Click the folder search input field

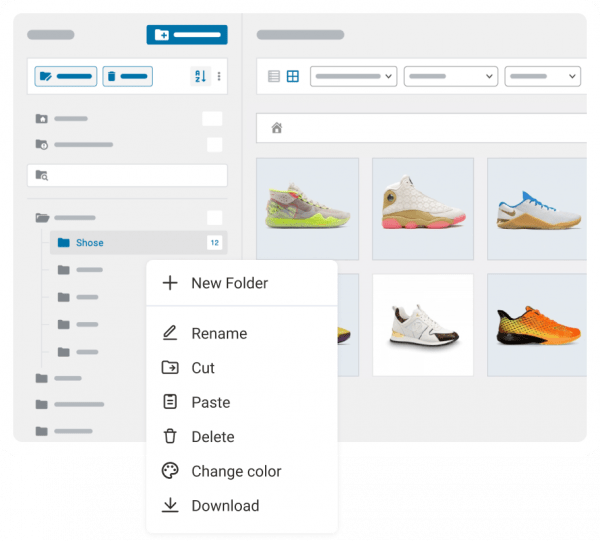click(x=127, y=176)
